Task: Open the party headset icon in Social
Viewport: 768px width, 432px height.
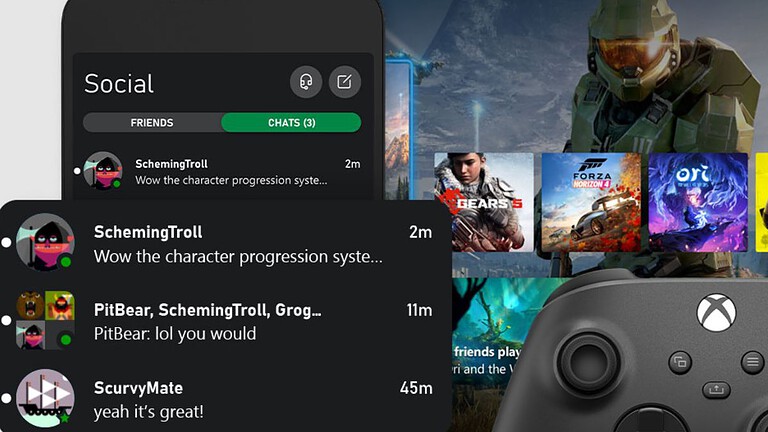Action: click(306, 82)
